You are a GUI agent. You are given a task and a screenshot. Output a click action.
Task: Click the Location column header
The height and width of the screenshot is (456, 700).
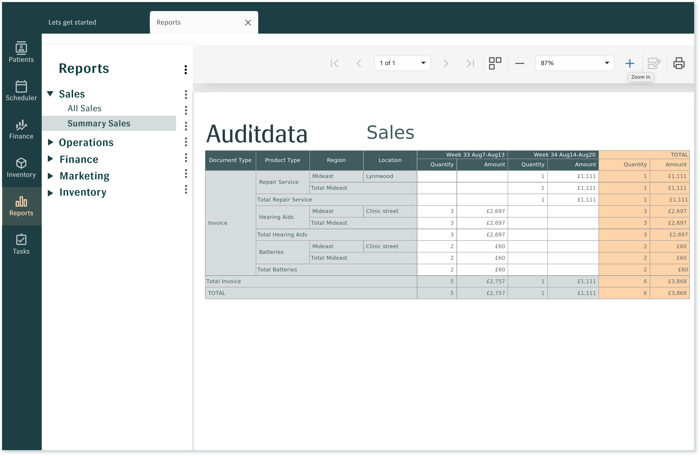pyautogui.click(x=390, y=160)
